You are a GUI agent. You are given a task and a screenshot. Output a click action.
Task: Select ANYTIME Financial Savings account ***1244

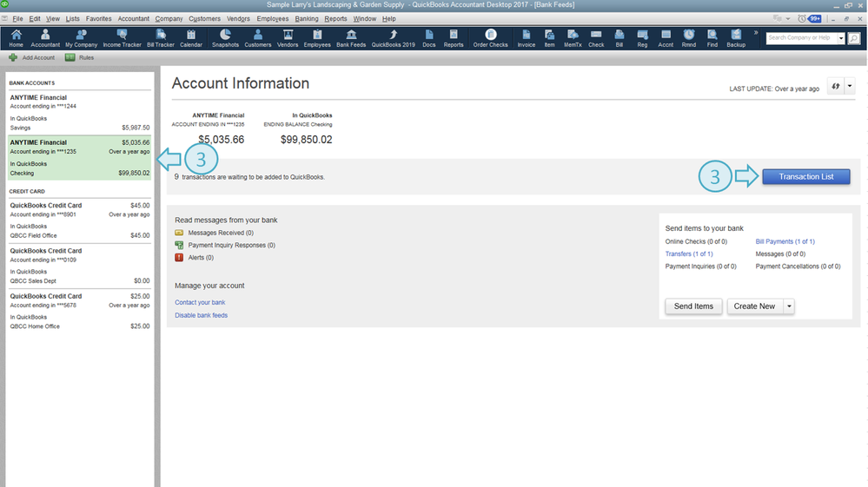[79, 112]
